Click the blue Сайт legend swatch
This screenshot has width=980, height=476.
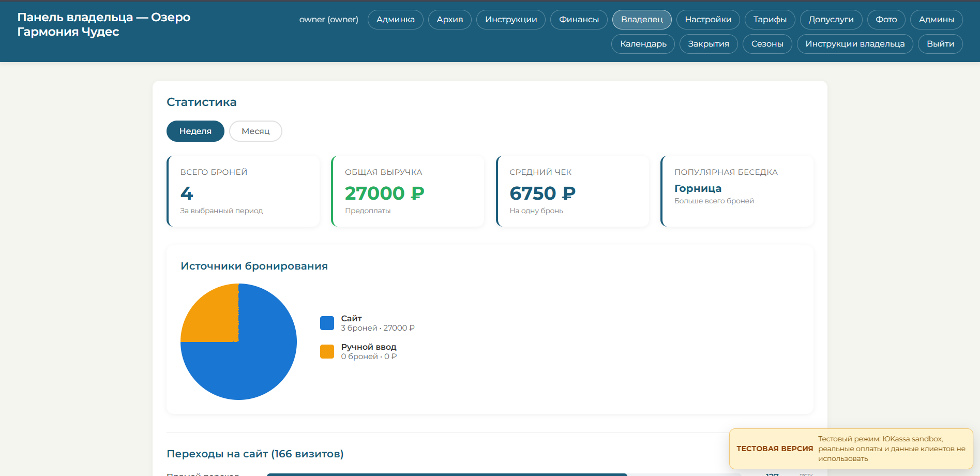327,323
